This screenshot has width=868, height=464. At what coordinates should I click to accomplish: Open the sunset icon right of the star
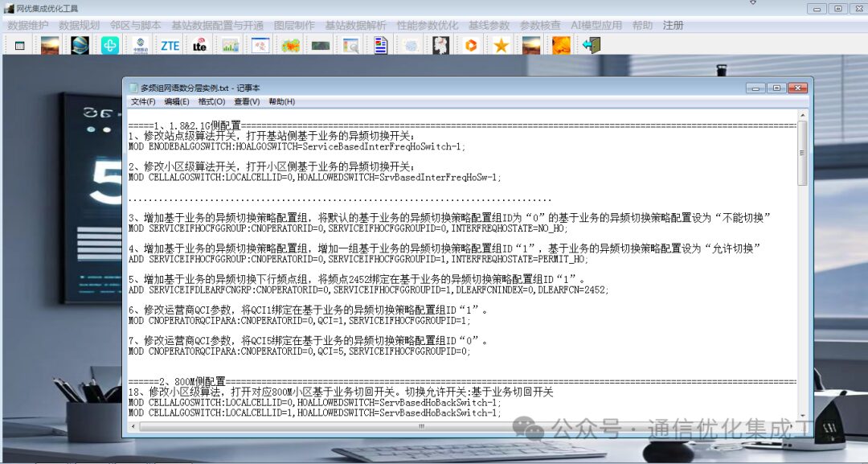point(531,45)
